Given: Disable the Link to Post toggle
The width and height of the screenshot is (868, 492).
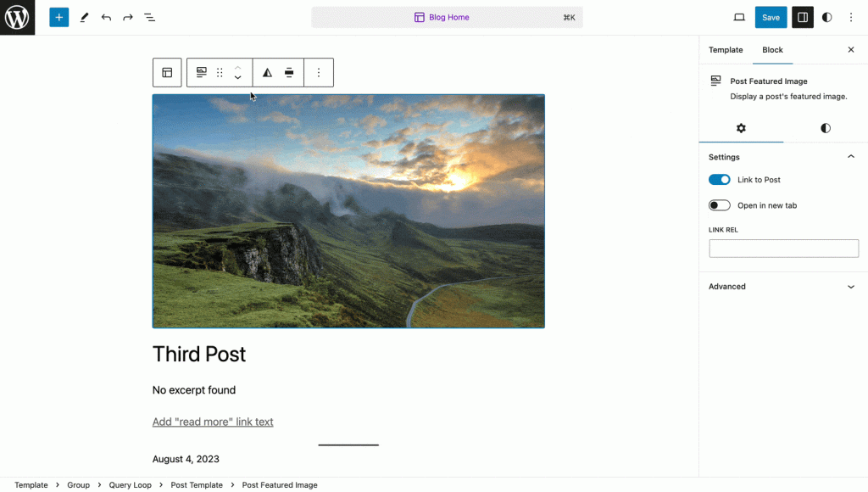Looking at the screenshot, I should (720, 180).
